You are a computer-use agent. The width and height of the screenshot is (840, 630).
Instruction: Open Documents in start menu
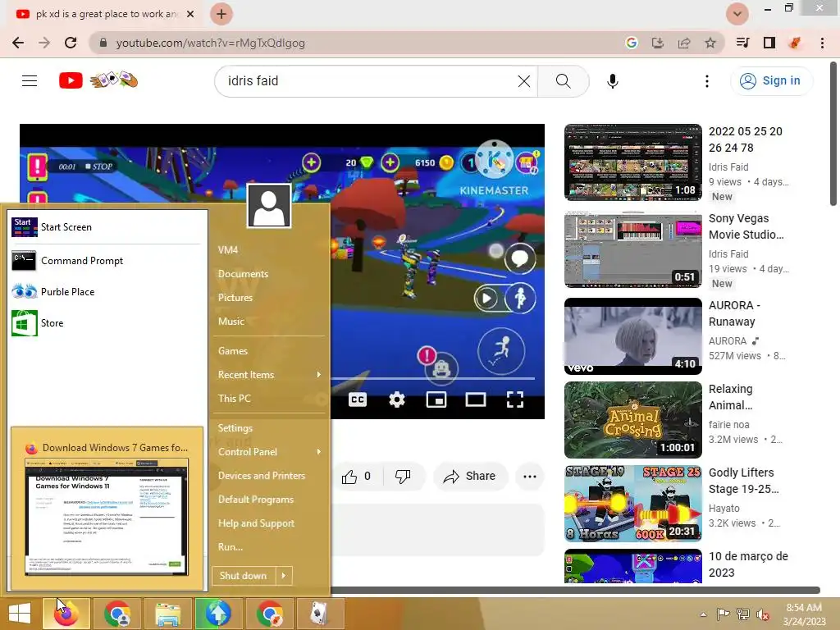[243, 274]
